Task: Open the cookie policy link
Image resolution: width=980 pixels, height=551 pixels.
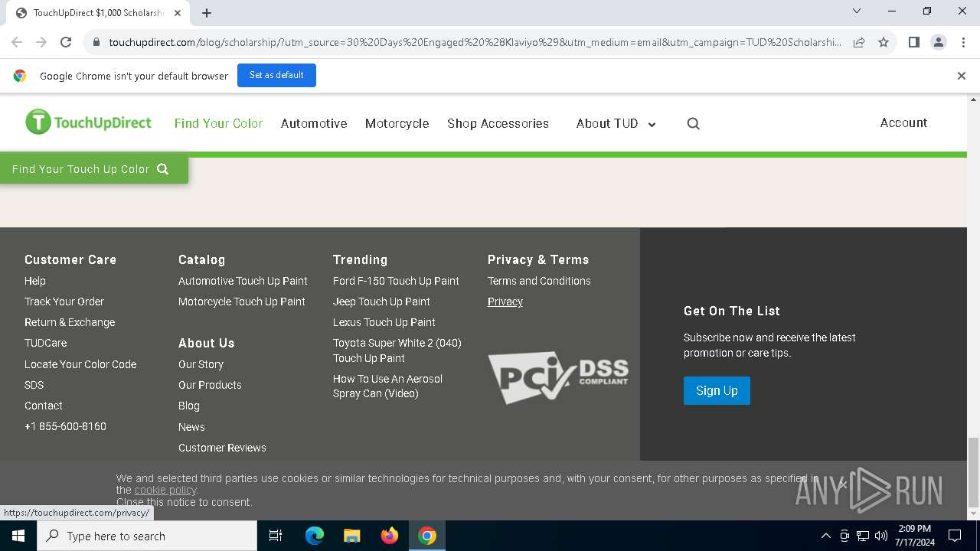Action: tap(165, 490)
